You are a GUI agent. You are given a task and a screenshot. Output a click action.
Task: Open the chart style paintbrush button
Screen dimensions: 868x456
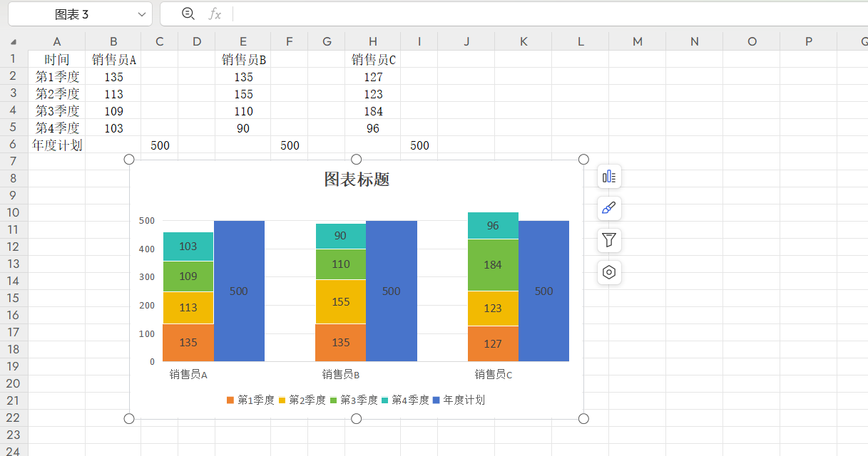tap(609, 209)
